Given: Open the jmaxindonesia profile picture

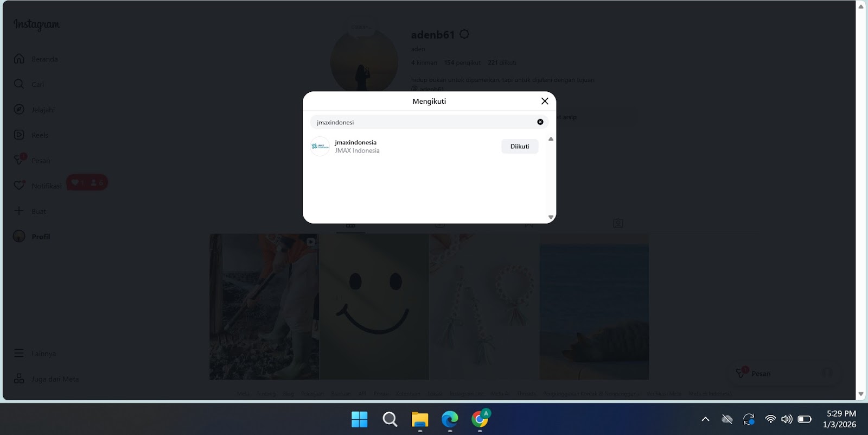Looking at the screenshot, I should click(320, 147).
